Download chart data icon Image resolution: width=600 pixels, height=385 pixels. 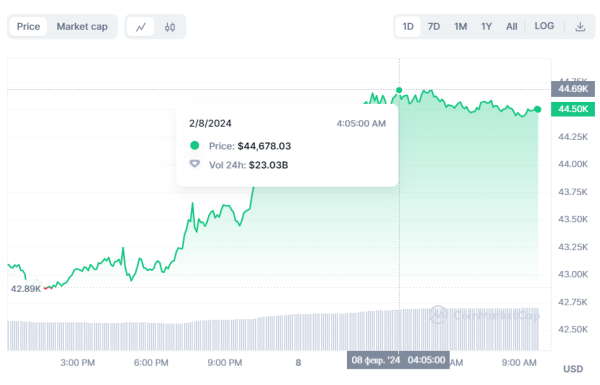pyautogui.click(x=580, y=26)
